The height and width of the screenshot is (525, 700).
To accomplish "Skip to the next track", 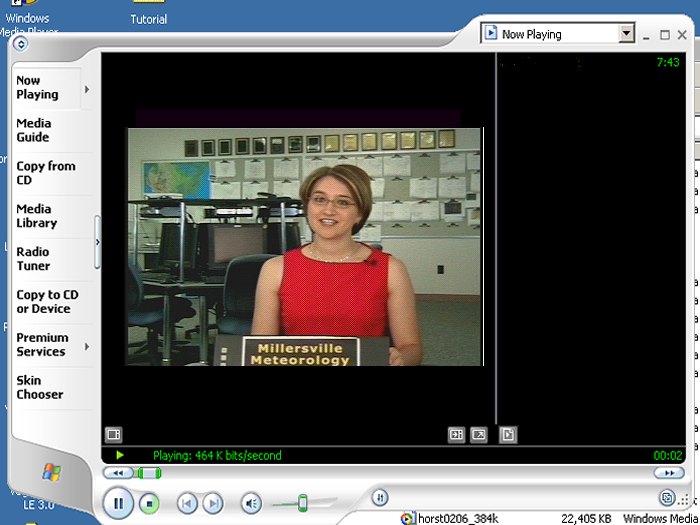I will (213, 504).
